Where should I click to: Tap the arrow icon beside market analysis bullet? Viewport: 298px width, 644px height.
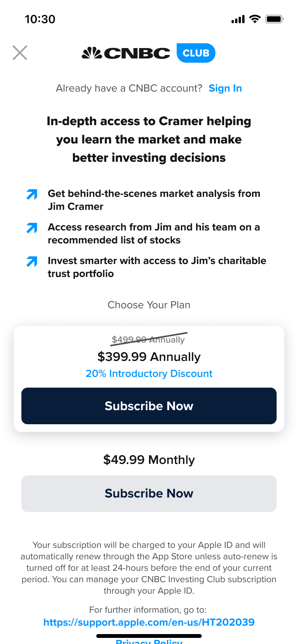pyautogui.click(x=32, y=195)
